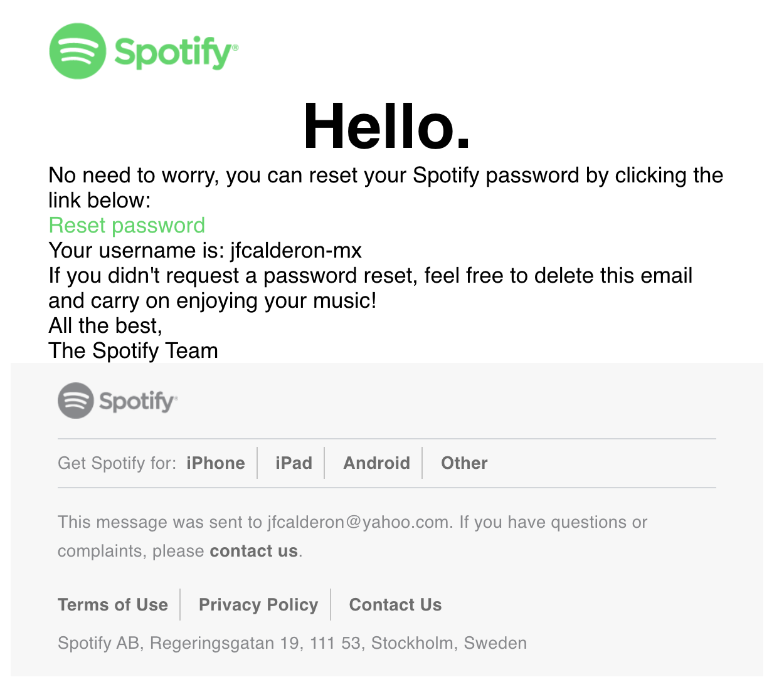Screen dimensions: 784x692
Task: Click the 'No need to worry' paragraph
Action: point(386,176)
